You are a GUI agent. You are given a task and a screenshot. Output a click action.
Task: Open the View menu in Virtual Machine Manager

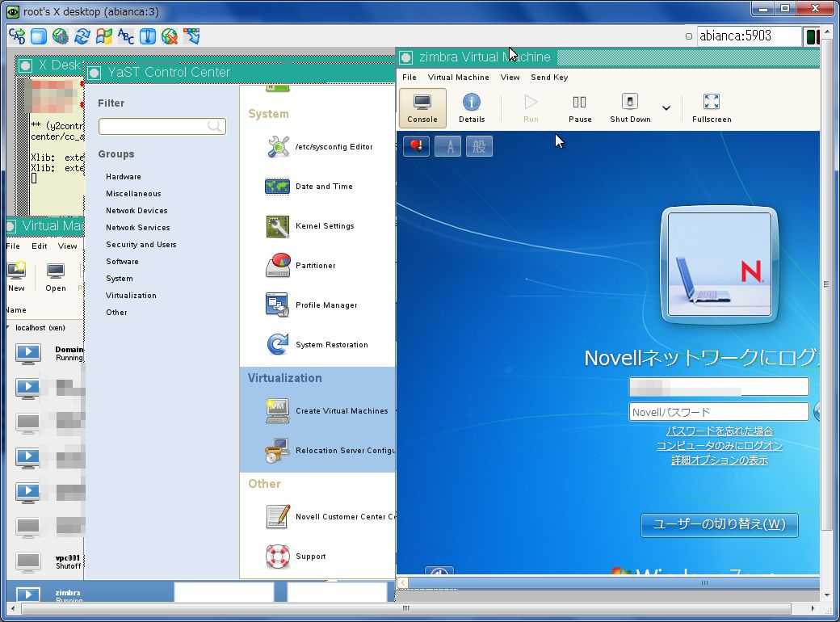pos(68,246)
